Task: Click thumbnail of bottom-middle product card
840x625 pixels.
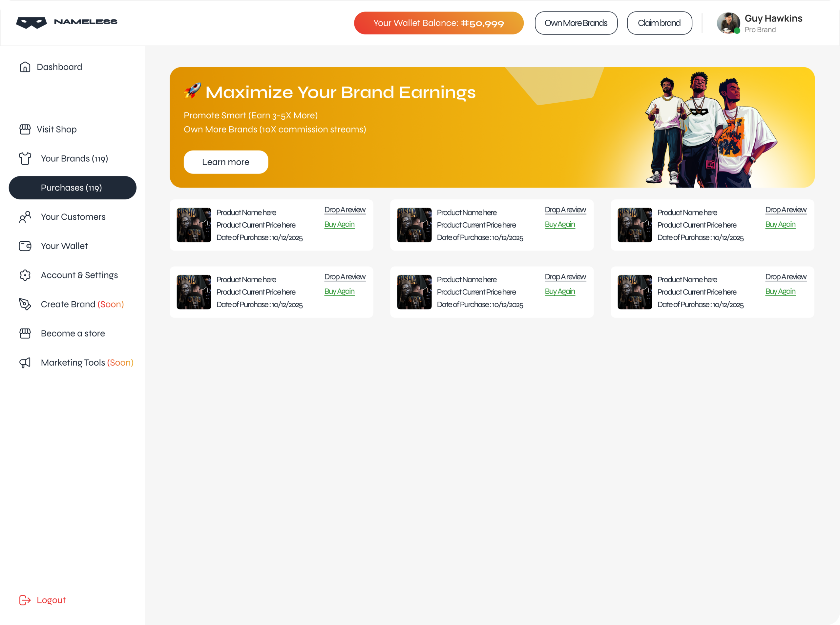Action: [x=414, y=292]
